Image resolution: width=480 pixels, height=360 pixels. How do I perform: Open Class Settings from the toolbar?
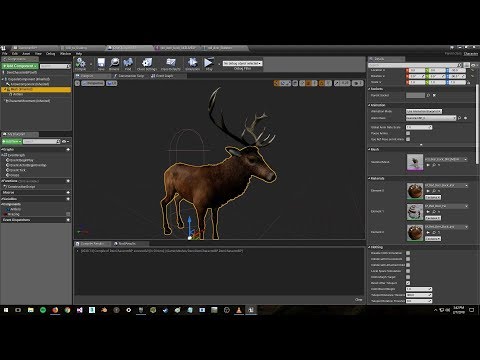point(147,64)
